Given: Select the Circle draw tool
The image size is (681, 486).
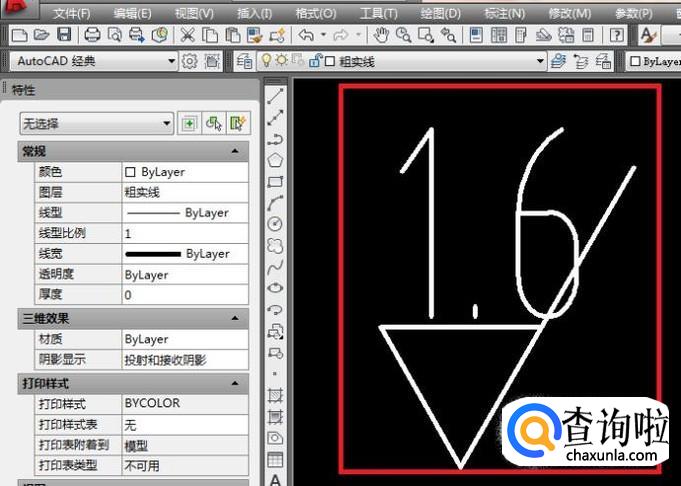Looking at the screenshot, I should (x=275, y=224).
